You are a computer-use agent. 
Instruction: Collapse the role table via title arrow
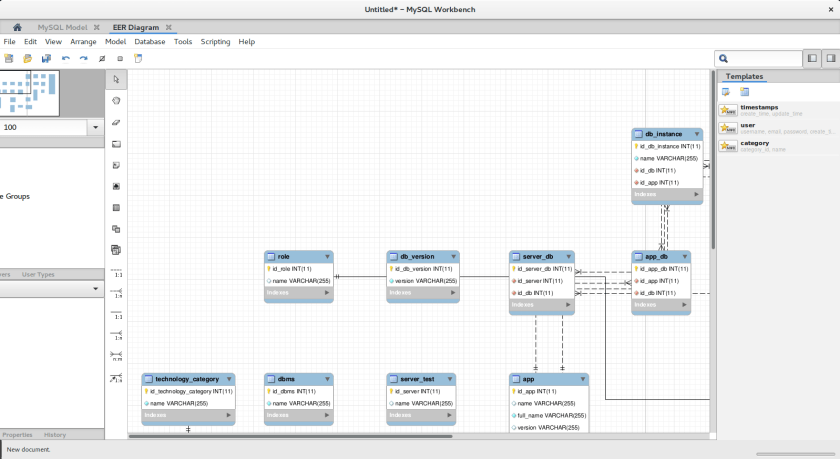pos(327,257)
